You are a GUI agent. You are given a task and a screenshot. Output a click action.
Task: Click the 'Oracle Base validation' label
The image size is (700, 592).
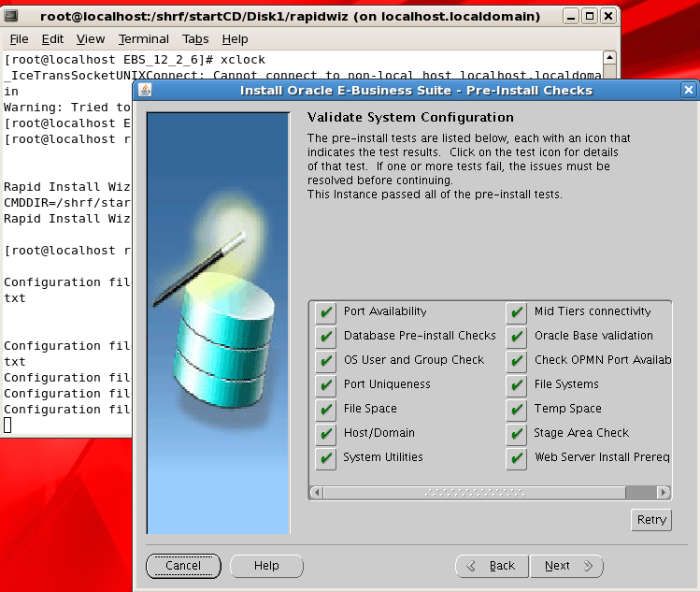coord(593,335)
